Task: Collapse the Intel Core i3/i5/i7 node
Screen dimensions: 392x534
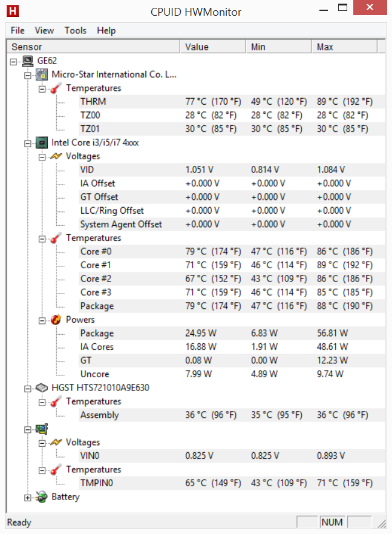Action: coord(28,143)
